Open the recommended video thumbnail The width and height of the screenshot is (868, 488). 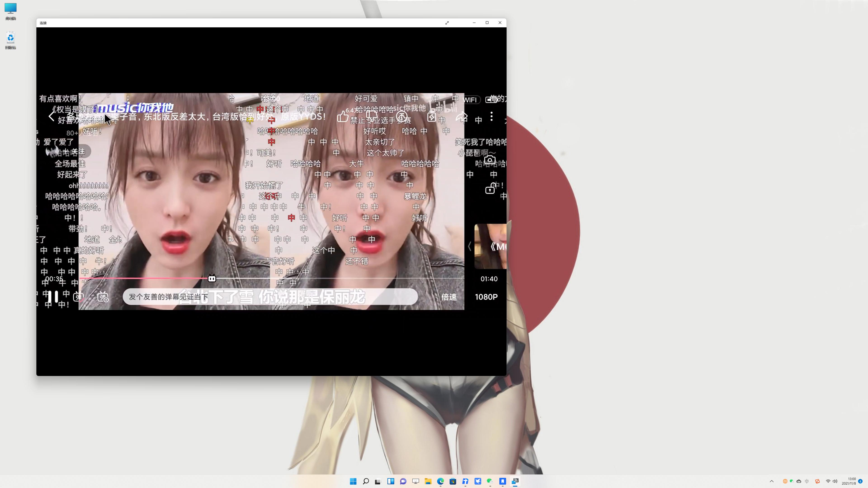coord(491,246)
